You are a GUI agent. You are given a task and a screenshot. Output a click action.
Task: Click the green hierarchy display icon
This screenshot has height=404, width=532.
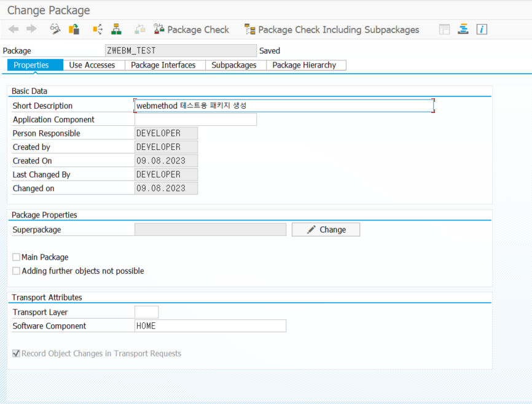(116, 29)
